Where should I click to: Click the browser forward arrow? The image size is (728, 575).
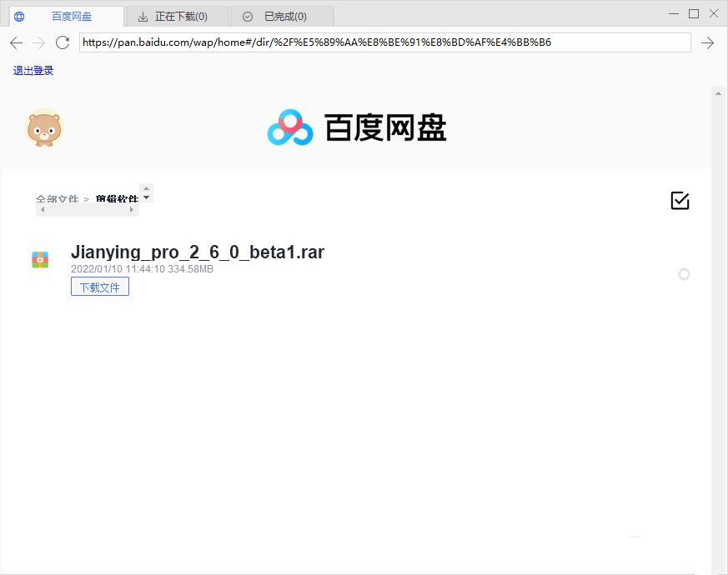(x=38, y=43)
